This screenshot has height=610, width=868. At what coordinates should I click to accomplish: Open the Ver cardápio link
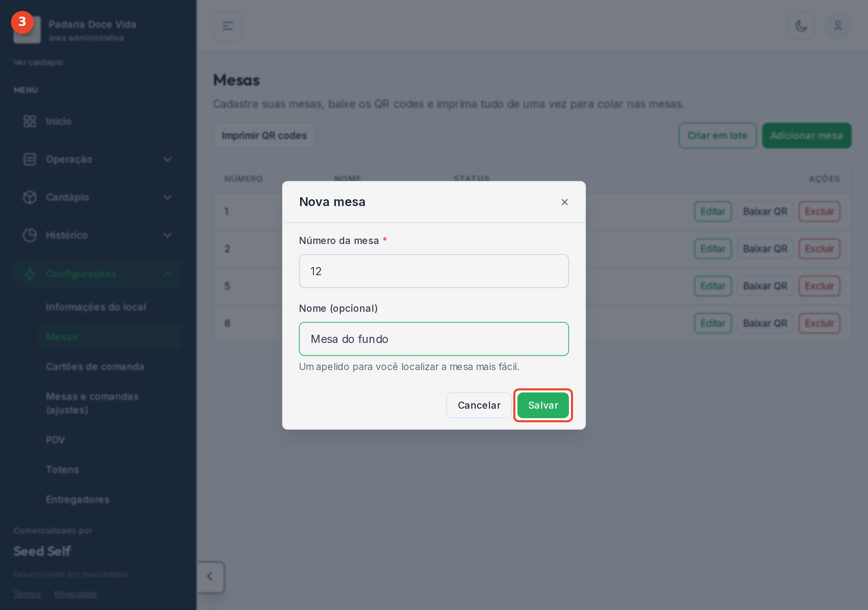pyautogui.click(x=38, y=62)
